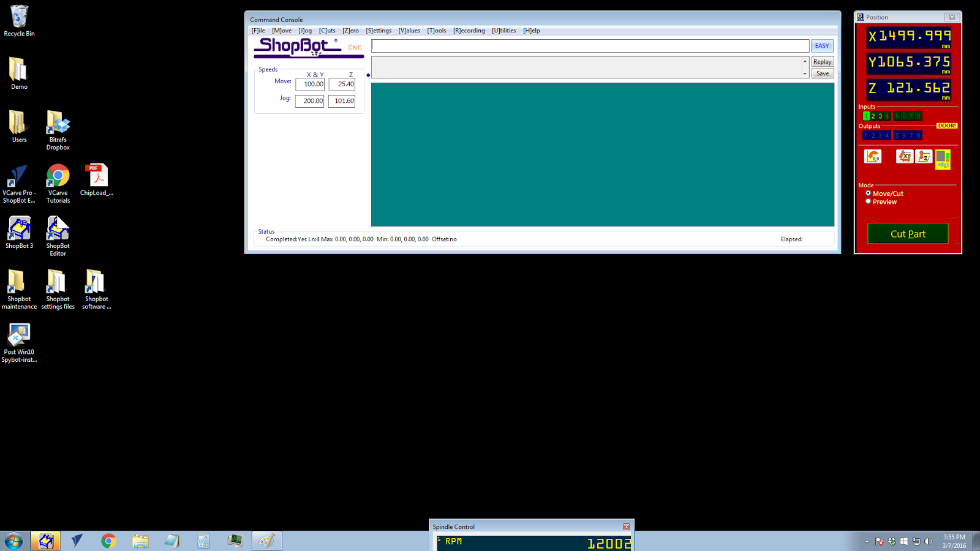980x551 pixels.
Task: Click the command history scroll-up arrow
Action: click(x=805, y=61)
